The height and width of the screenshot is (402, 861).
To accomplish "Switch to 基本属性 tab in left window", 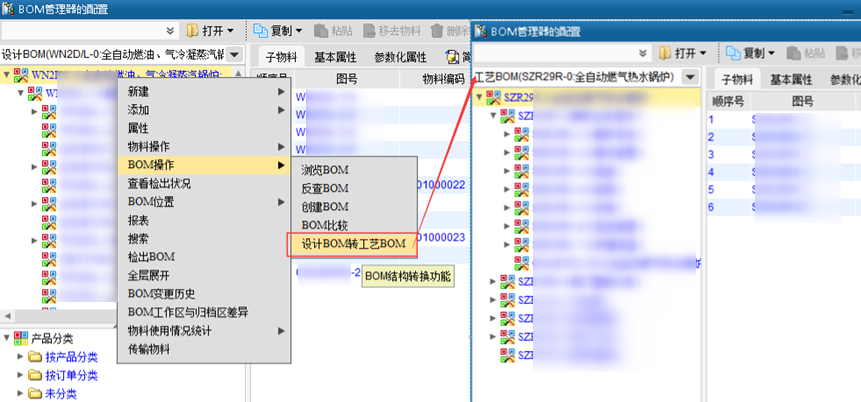I will (x=336, y=57).
